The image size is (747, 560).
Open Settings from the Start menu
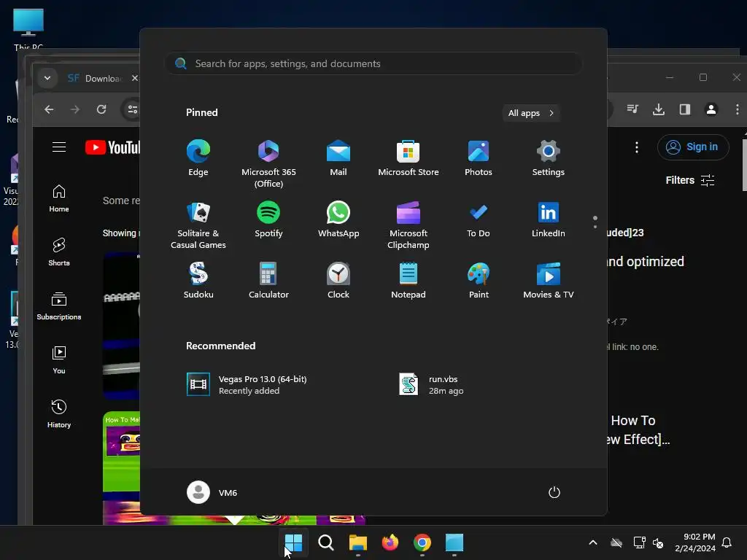pyautogui.click(x=549, y=158)
